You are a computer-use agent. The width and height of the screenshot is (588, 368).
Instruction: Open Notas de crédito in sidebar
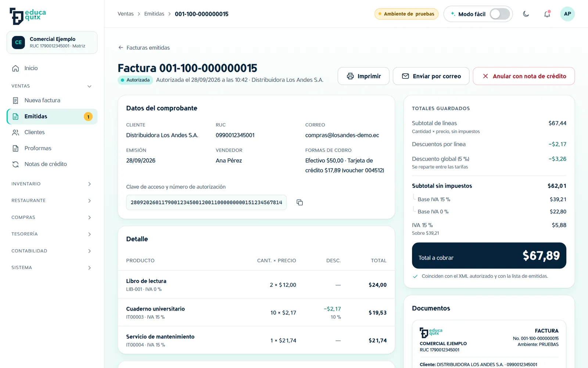click(x=52, y=164)
